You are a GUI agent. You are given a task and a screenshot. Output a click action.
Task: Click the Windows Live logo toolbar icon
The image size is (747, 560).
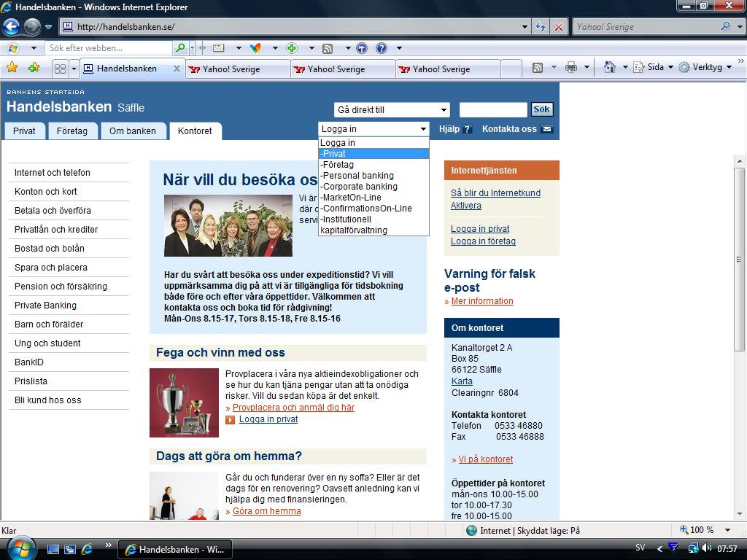coord(13,48)
